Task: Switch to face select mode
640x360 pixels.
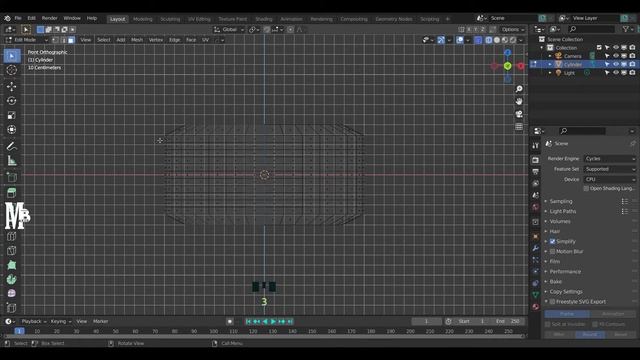Action: [71, 40]
